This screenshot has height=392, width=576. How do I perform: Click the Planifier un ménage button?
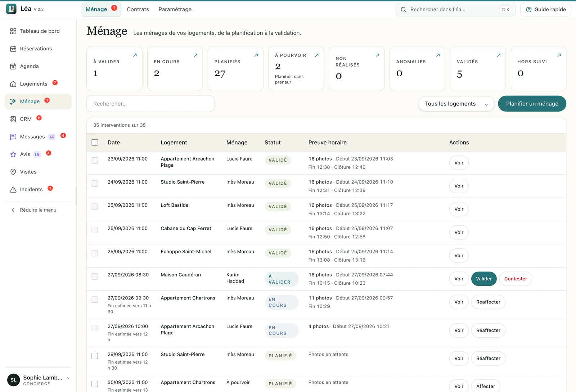pos(532,104)
